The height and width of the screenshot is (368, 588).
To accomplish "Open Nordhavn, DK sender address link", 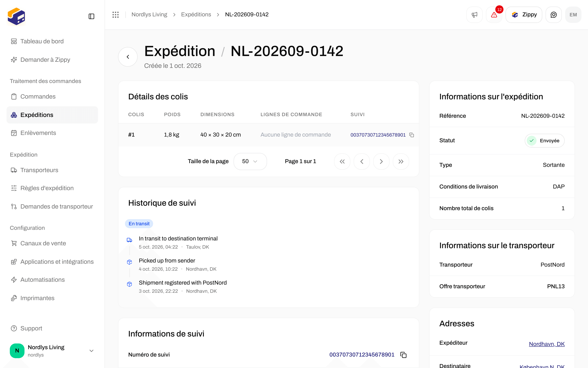I will pos(547,344).
